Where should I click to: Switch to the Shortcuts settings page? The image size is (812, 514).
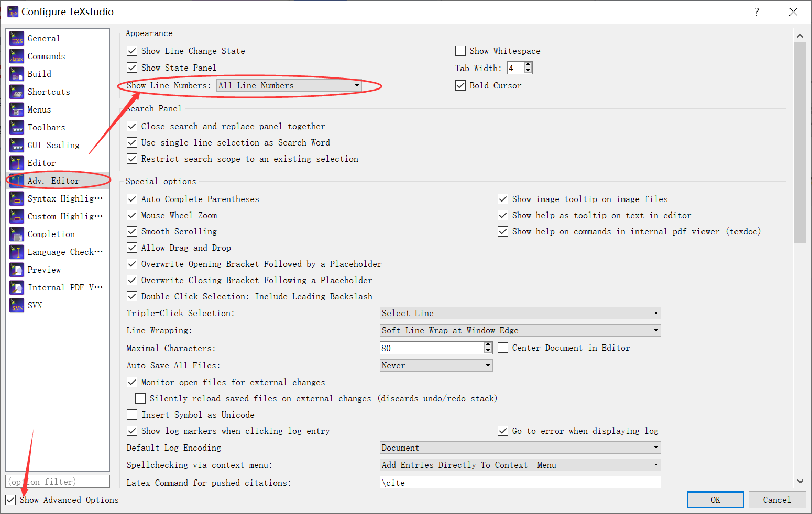58,92
